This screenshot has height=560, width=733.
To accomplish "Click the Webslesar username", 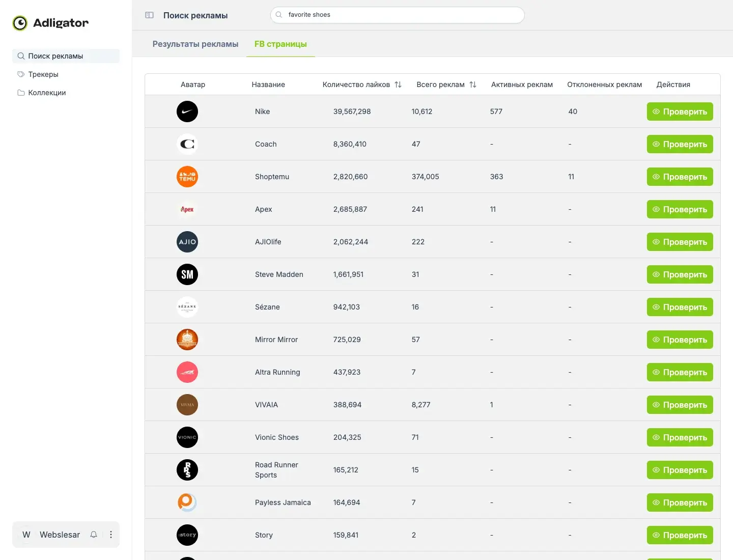I will point(60,535).
